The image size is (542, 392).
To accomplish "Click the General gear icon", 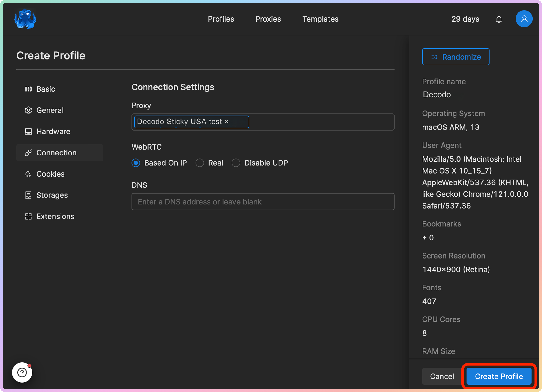I will (28, 110).
